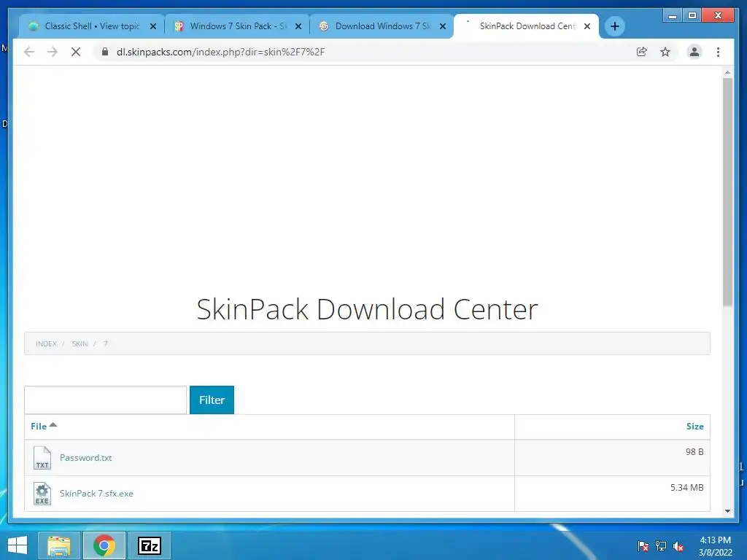Select the 98 B size value
This screenshot has height=560, width=747.
[x=694, y=451]
